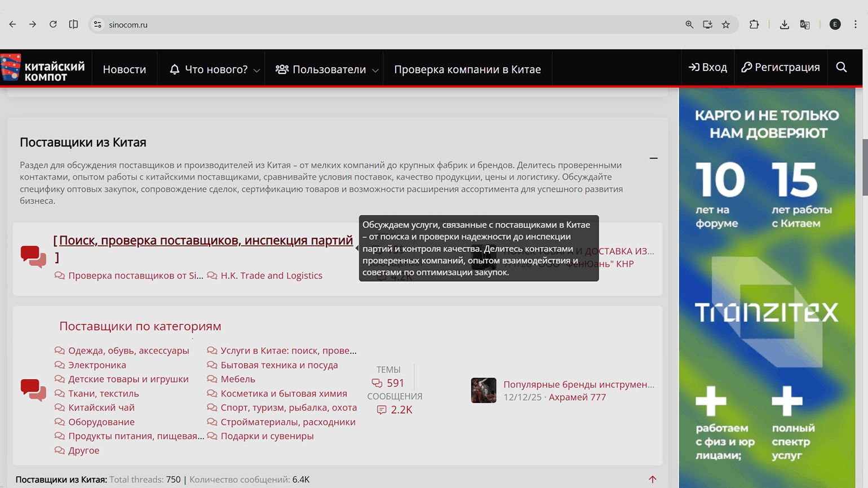868x488 pixels.
Task: Reload the page
Action: pyautogui.click(x=53, y=25)
